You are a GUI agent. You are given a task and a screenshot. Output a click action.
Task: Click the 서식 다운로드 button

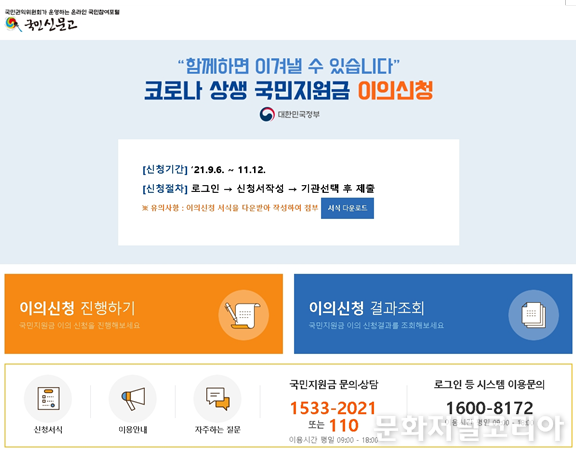coord(347,208)
